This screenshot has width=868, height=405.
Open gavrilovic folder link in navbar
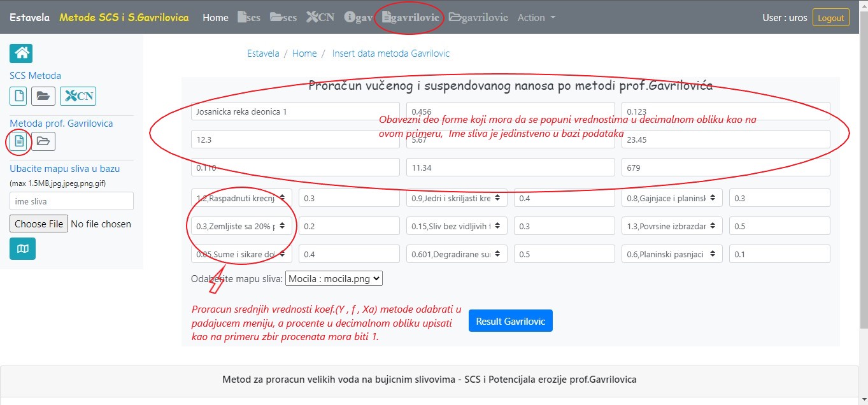478,18
